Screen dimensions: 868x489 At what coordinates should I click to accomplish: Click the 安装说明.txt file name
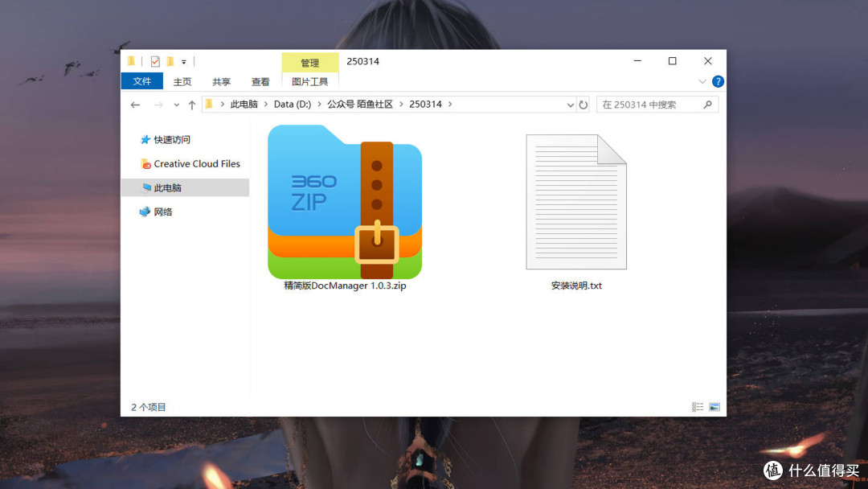click(576, 286)
